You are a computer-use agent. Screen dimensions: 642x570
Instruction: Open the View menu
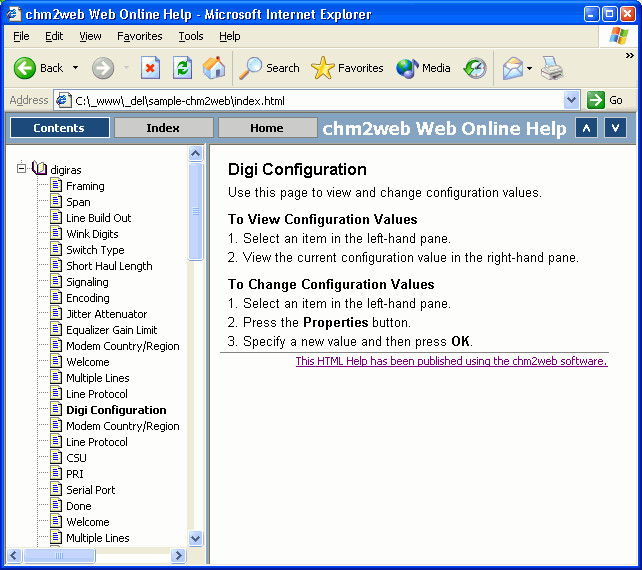[x=90, y=36]
